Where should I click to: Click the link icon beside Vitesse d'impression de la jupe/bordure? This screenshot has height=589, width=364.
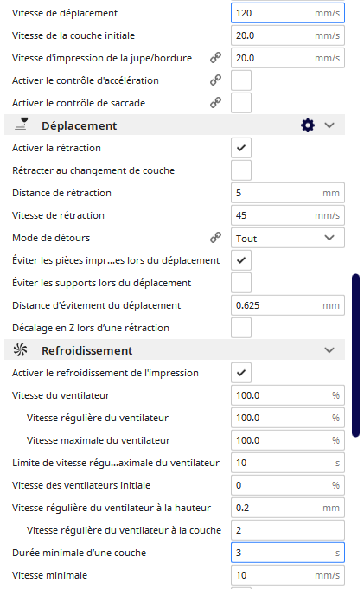point(215,57)
